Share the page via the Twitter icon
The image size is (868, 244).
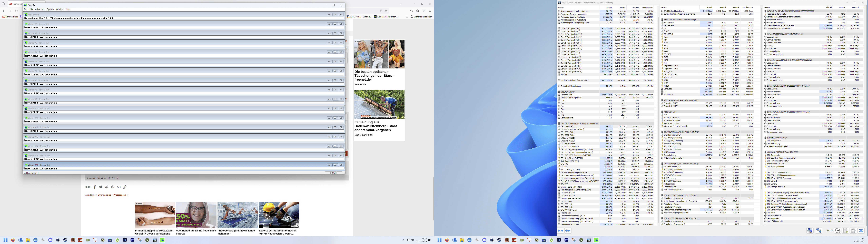[100, 187]
